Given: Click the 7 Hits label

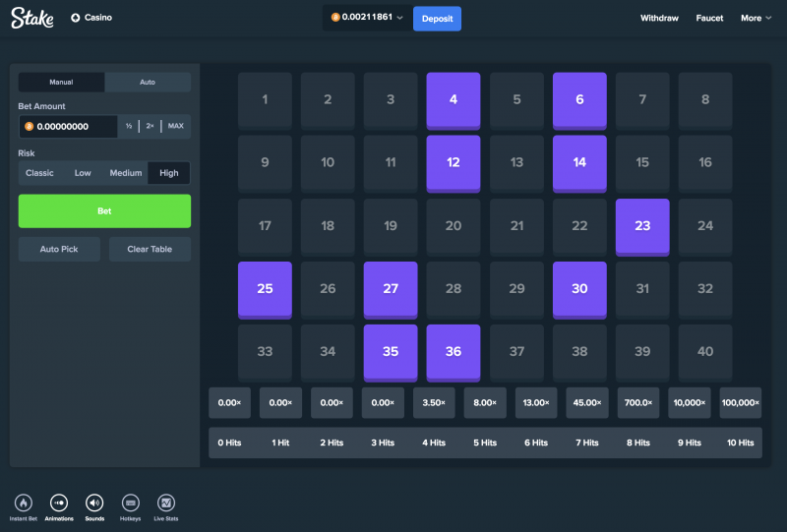Looking at the screenshot, I should (587, 443).
